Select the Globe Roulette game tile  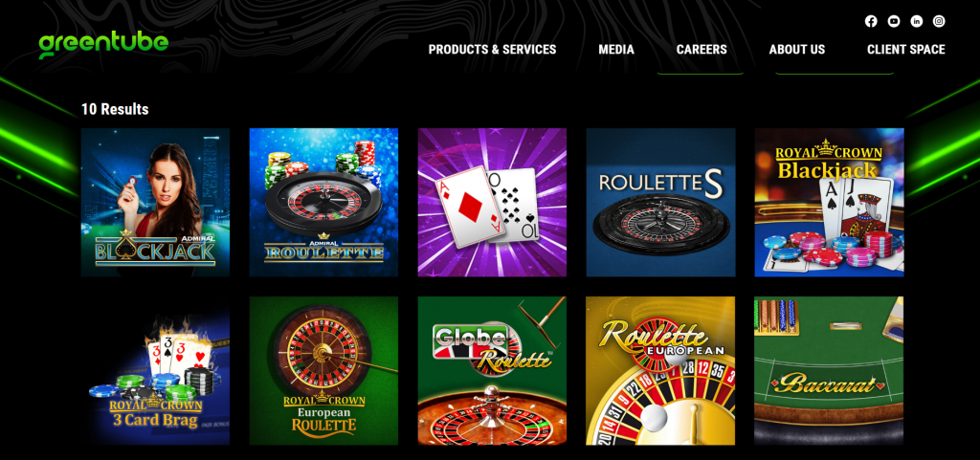492,371
